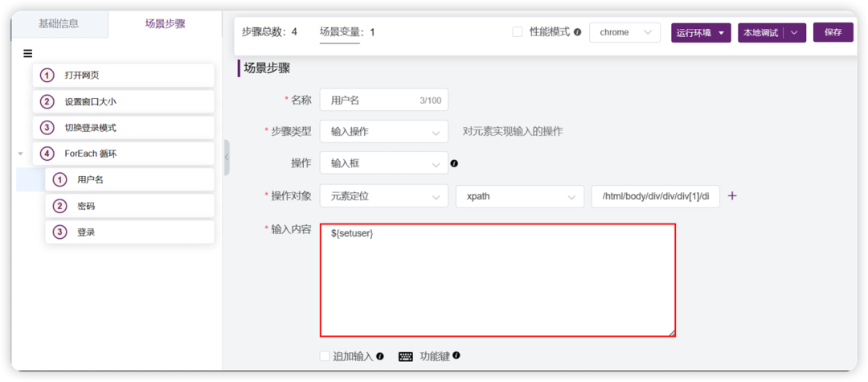Click the keyboard 功能键 icon
The image size is (868, 382).
click(406, 356)
